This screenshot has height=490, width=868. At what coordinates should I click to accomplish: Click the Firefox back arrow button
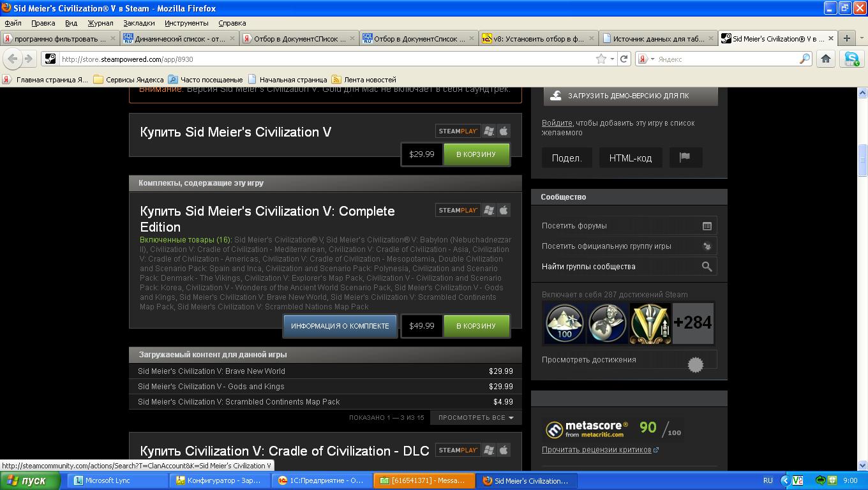tap(13, 59)
